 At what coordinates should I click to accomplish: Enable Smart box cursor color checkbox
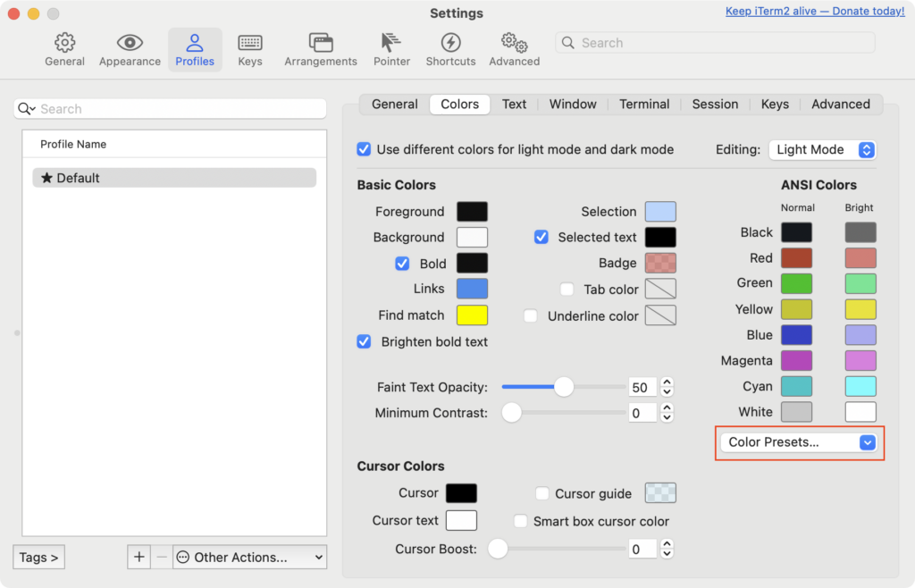(x=521, y=521)
